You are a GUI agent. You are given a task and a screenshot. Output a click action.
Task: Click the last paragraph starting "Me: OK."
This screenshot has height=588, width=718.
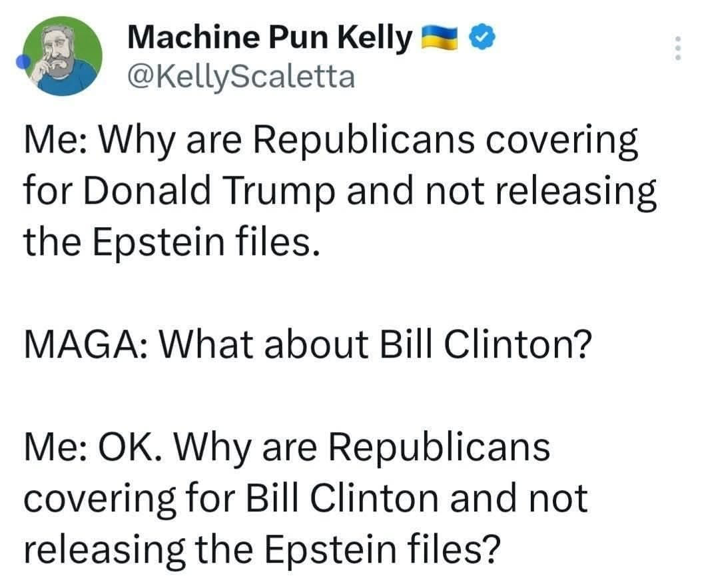(x=305, y=497)
